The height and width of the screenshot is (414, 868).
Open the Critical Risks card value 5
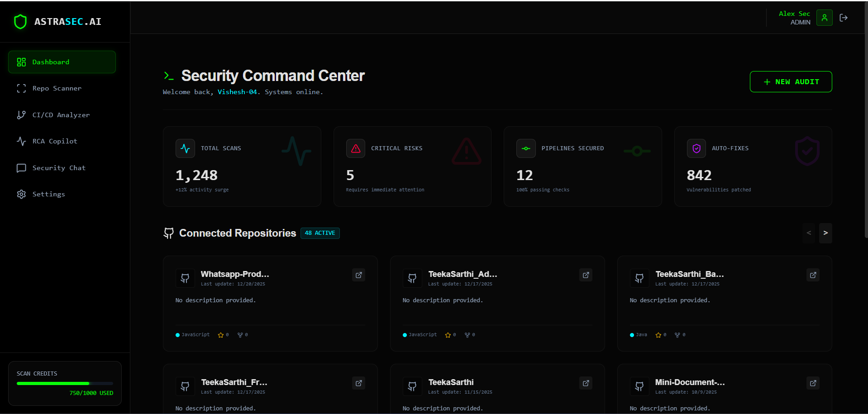click(x=350, y=175)
